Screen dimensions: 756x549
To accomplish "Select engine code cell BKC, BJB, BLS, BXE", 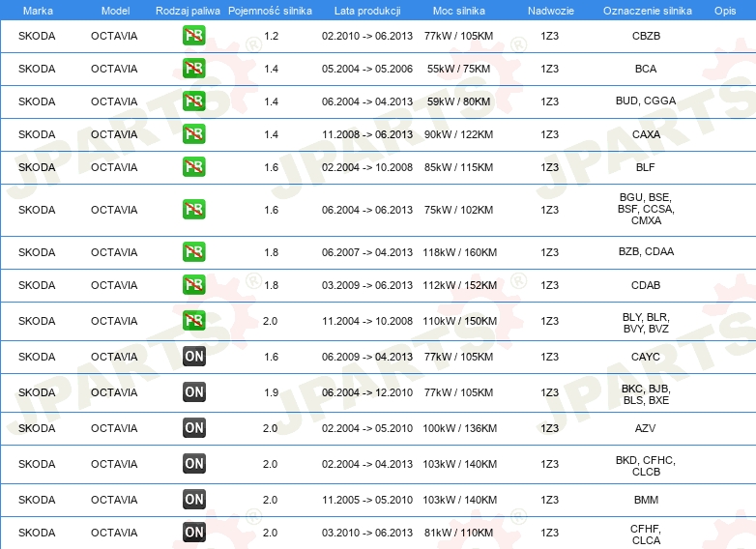I will 646,394.
